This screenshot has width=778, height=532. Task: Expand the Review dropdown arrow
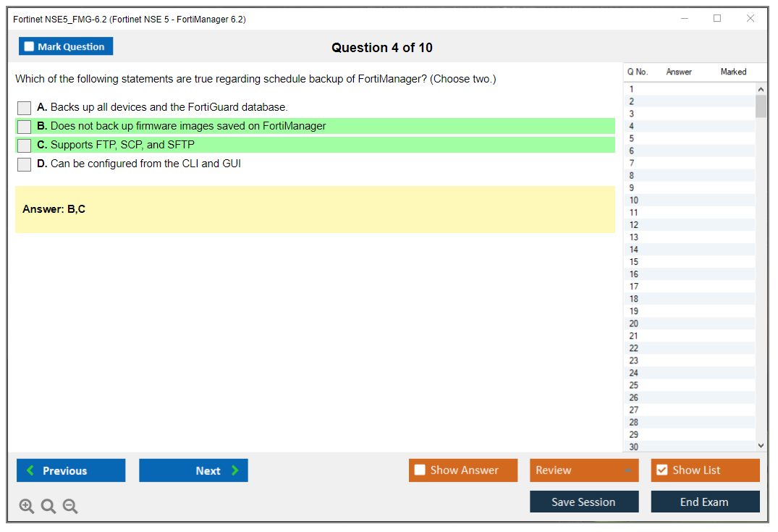[627, 470]
